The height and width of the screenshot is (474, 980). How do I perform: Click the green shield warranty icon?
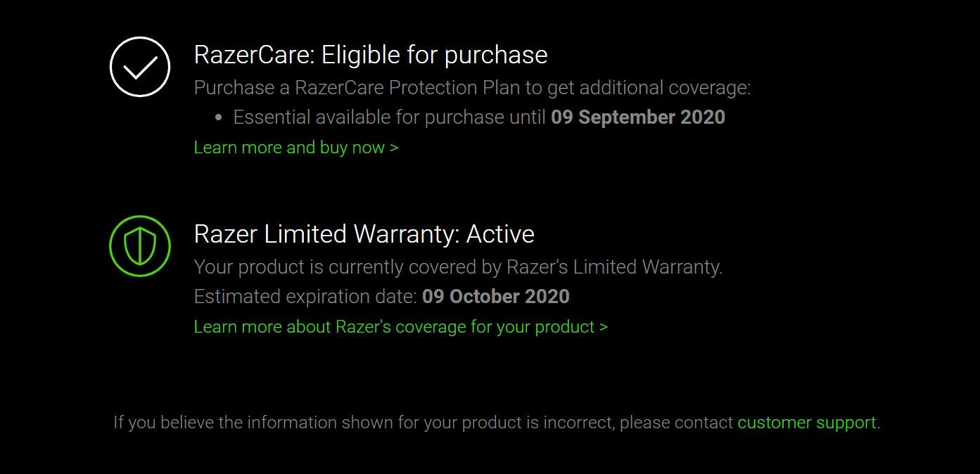pos(140,246)
